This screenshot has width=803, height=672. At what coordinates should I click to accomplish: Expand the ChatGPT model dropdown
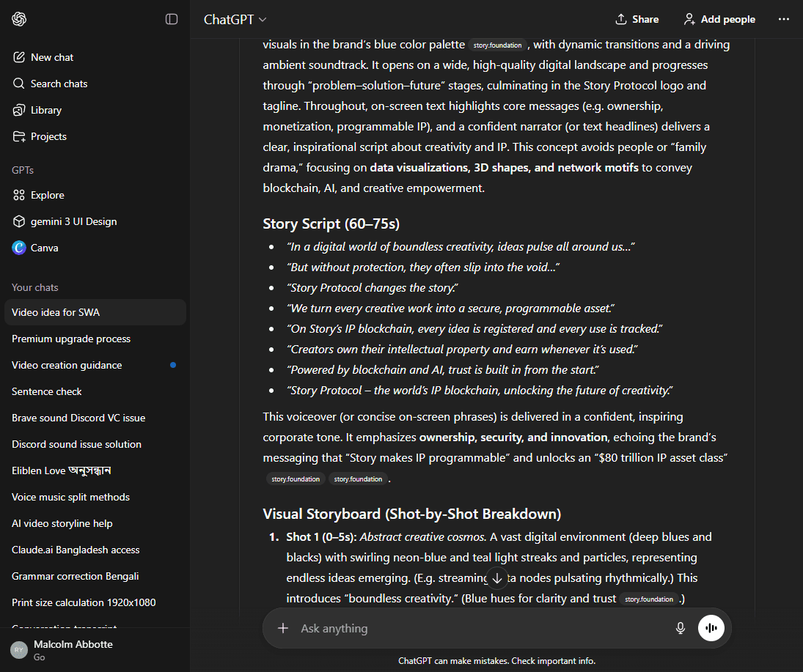coord(235,20)
